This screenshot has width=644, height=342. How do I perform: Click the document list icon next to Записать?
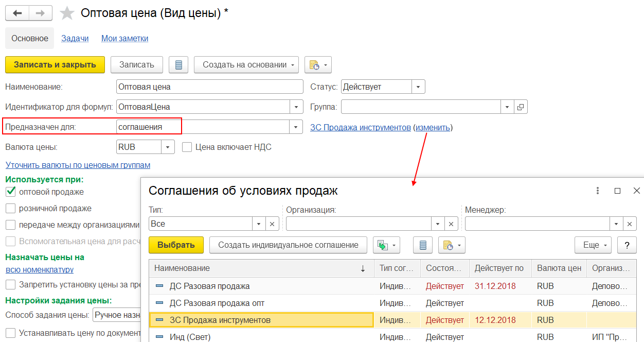(x=178, y=65)
